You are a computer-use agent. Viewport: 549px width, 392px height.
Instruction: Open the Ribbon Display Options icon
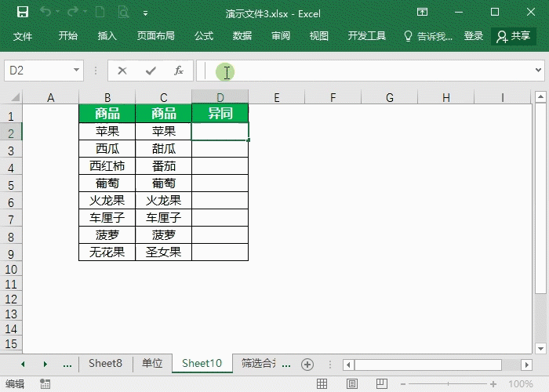pyautogui.click(x=422, y=13)
